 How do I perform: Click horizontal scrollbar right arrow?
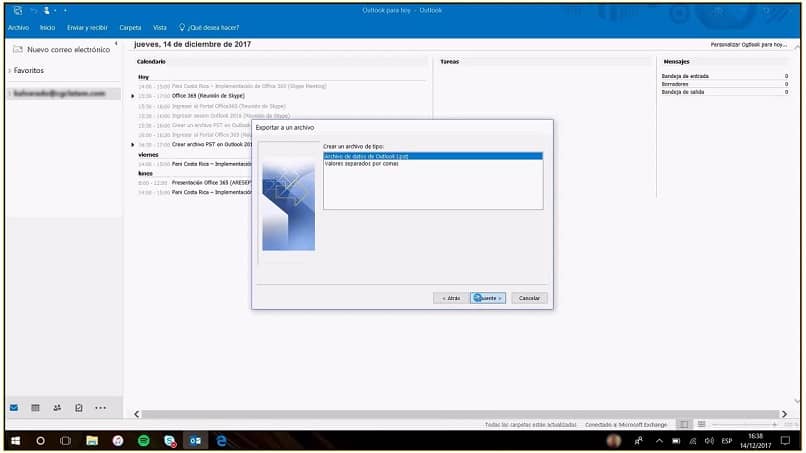pyautogui.click(x=784, y=414)
